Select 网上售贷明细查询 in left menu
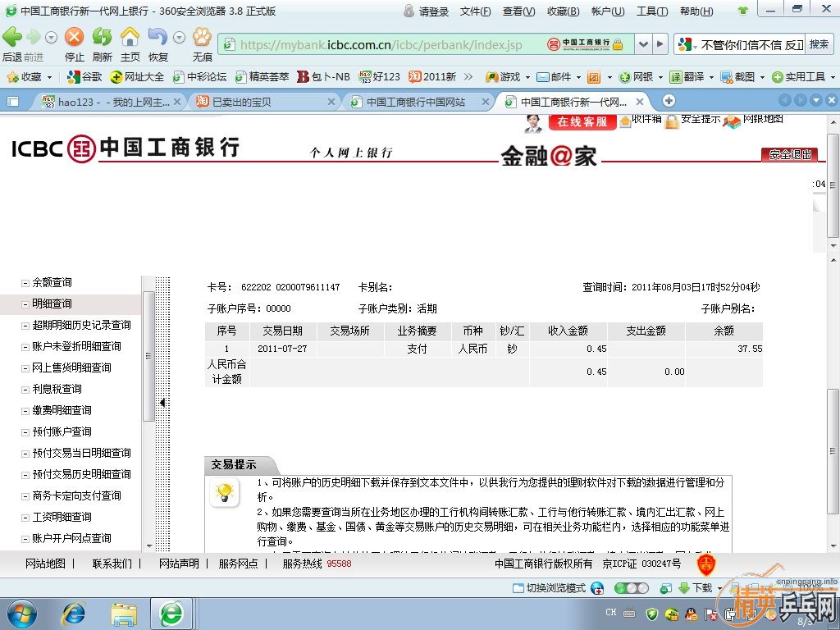Screen dimensions: 840x630 [71, 368]
